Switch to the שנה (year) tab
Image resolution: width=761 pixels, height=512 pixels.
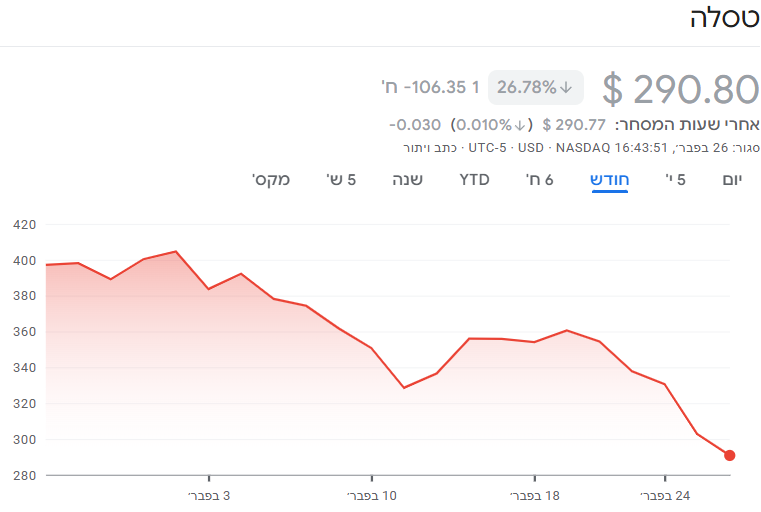407,180
